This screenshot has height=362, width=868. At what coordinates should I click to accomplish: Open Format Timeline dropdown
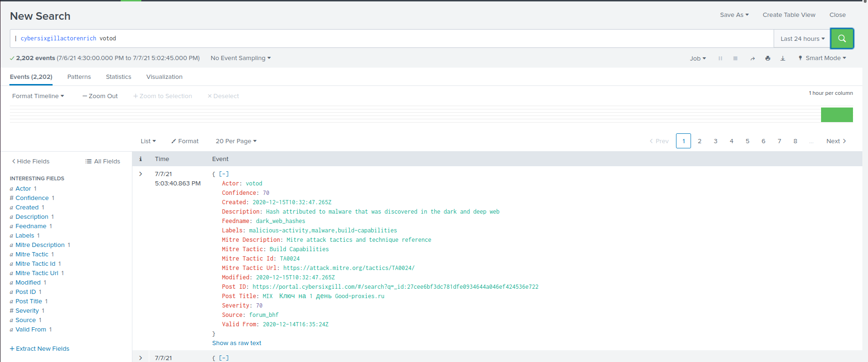(38, 96)
